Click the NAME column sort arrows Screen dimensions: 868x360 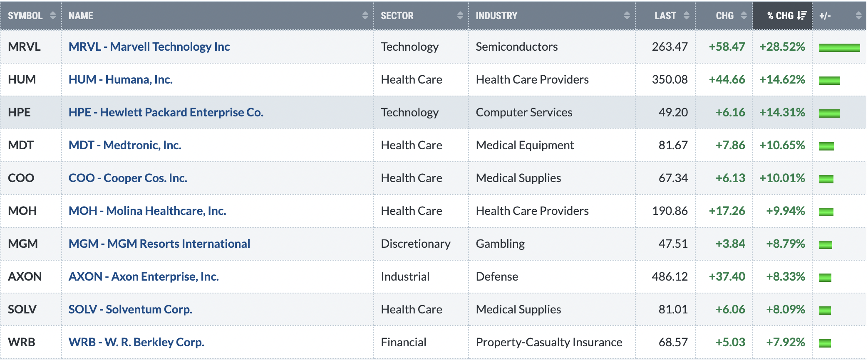pos(365,16)
